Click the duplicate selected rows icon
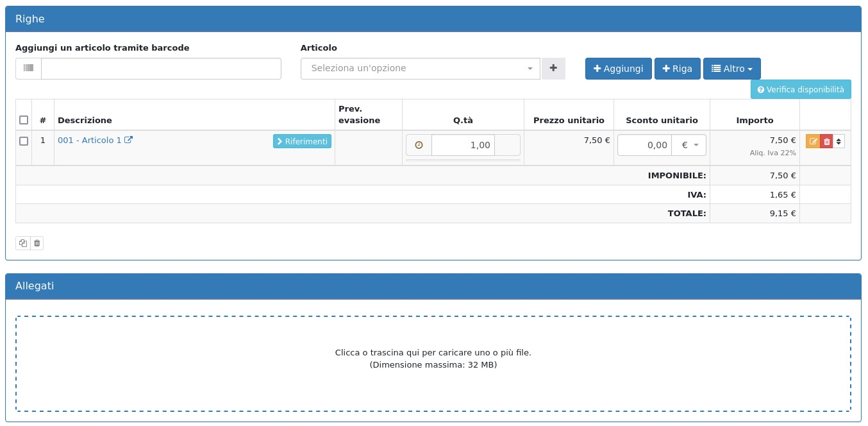868x426 pixels. (x=23, y=243)
